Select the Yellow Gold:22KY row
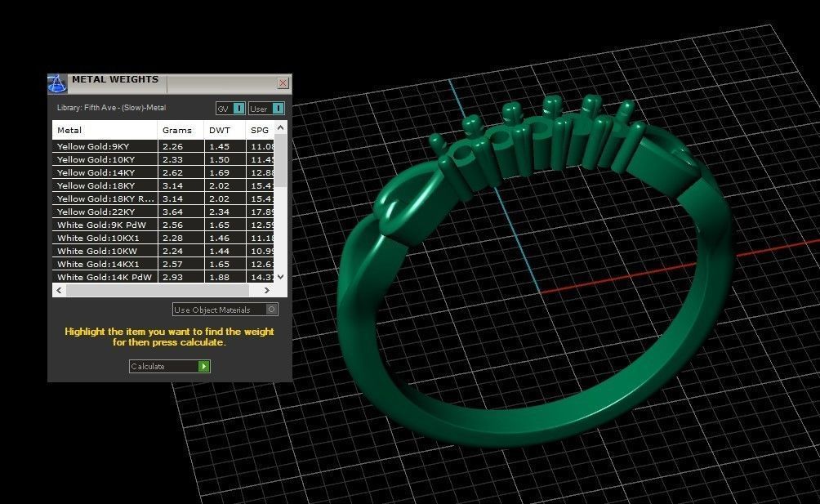This screenshot has height=504, width=820. tap(163, 212)
